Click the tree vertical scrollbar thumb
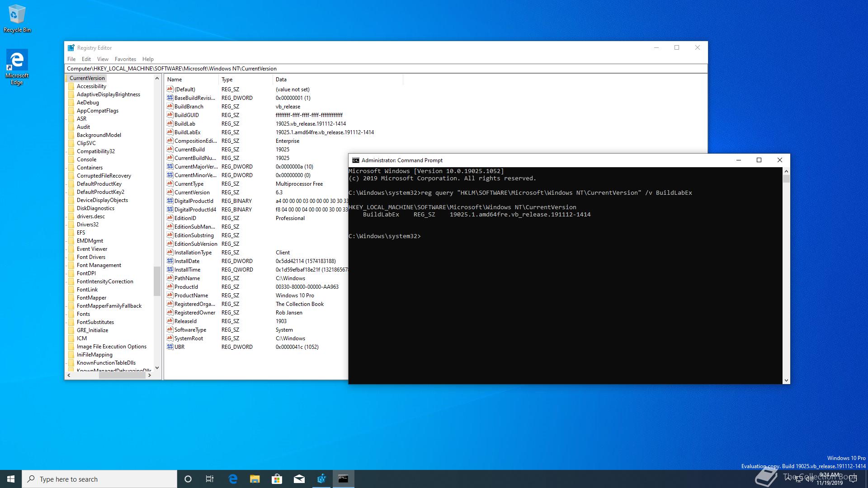This screenshot has width=868, height=488. point(157,281)
